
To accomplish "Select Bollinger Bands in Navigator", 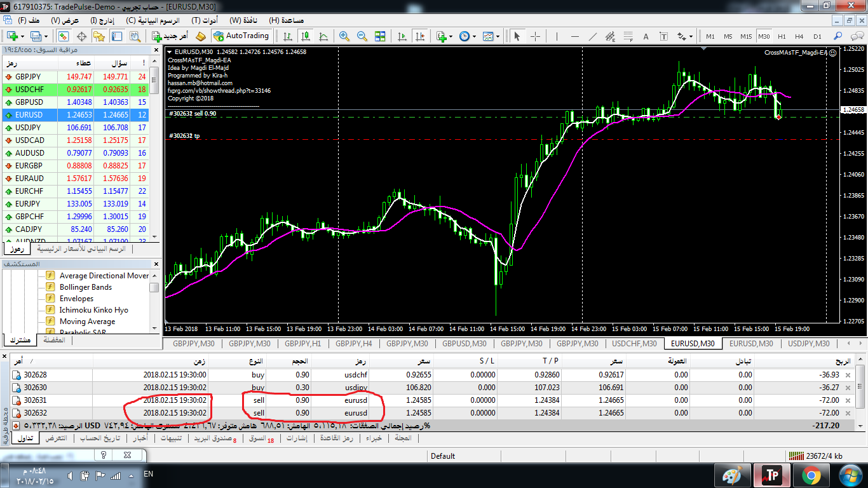I will (x=85, y=287).
